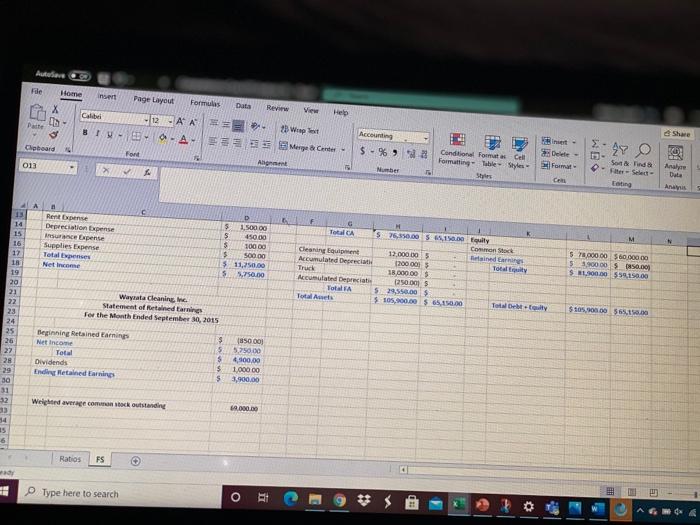
Task: Apply the yellow fill color bucket
Action: [163, 138]
